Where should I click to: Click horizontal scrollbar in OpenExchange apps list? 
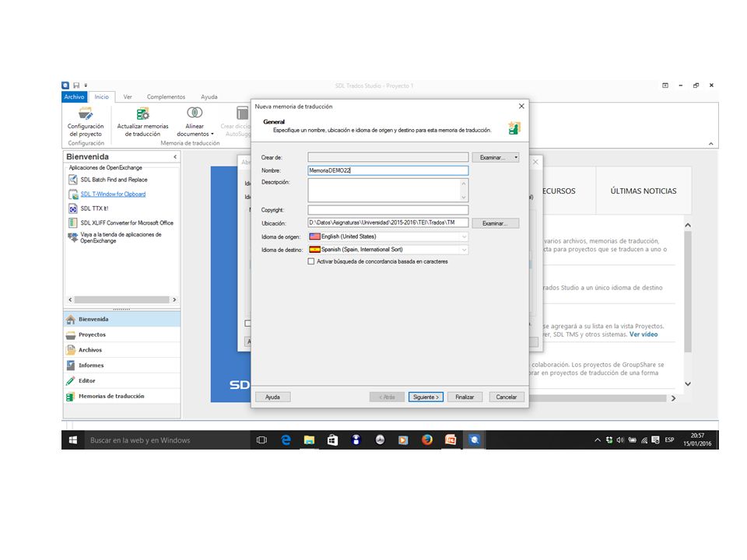pyautogui.click(x=122, y=299)
